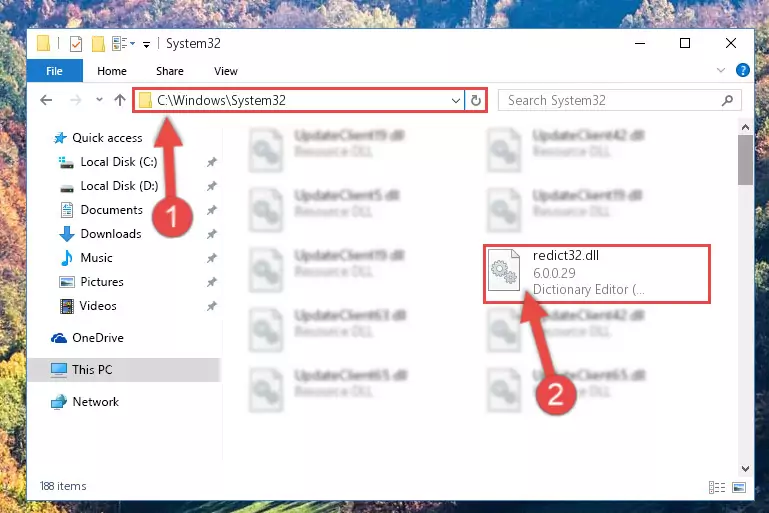Switch to Large icons view in status bar
Screen dimensions: 769x513
(x=739, y=487)
